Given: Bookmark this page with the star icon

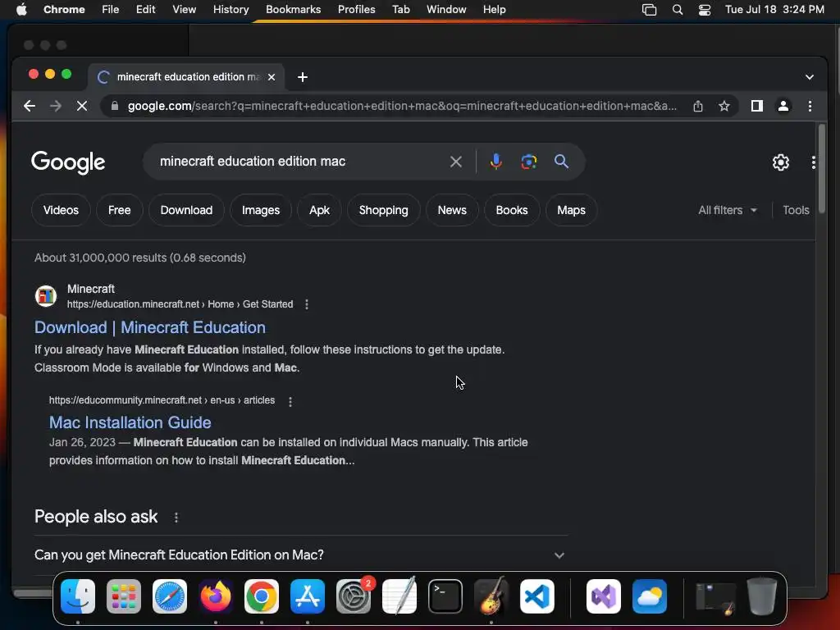Looking at the screenshot, I should point(724,106).
